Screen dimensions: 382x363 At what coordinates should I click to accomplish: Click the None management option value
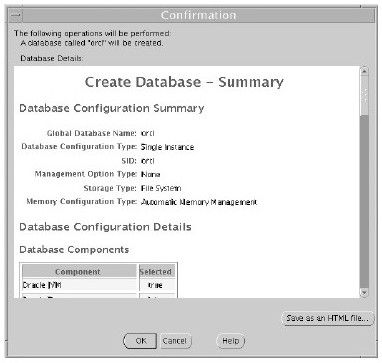(x=150, y=174)
